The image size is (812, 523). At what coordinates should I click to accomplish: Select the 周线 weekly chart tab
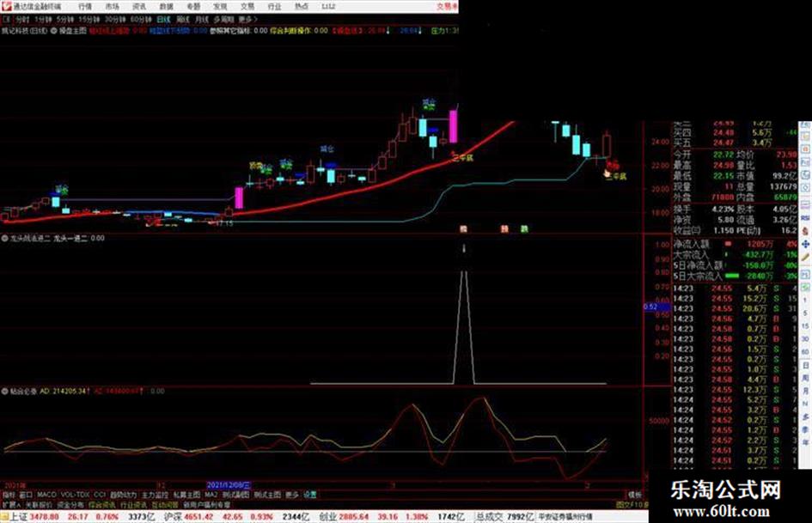point(183,20)
